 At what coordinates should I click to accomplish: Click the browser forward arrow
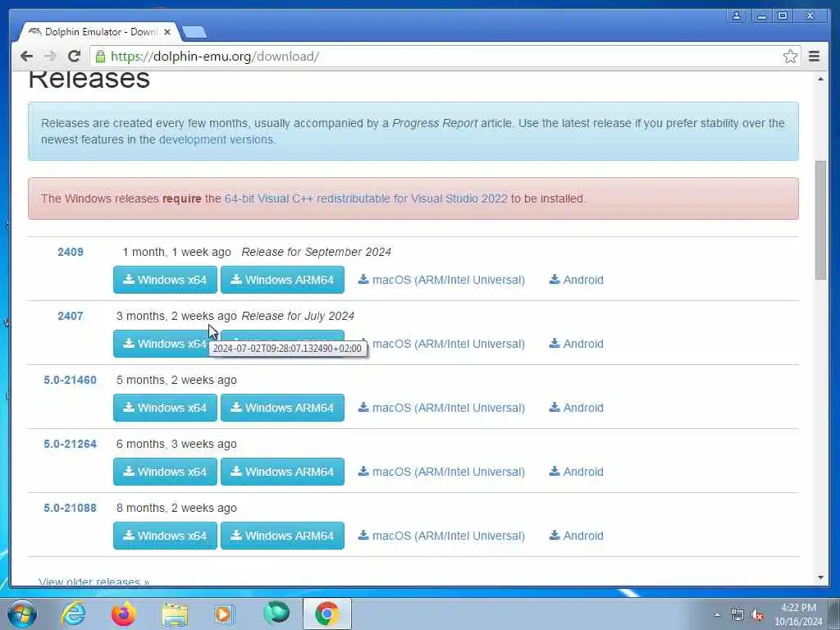[x=50, y=57]
